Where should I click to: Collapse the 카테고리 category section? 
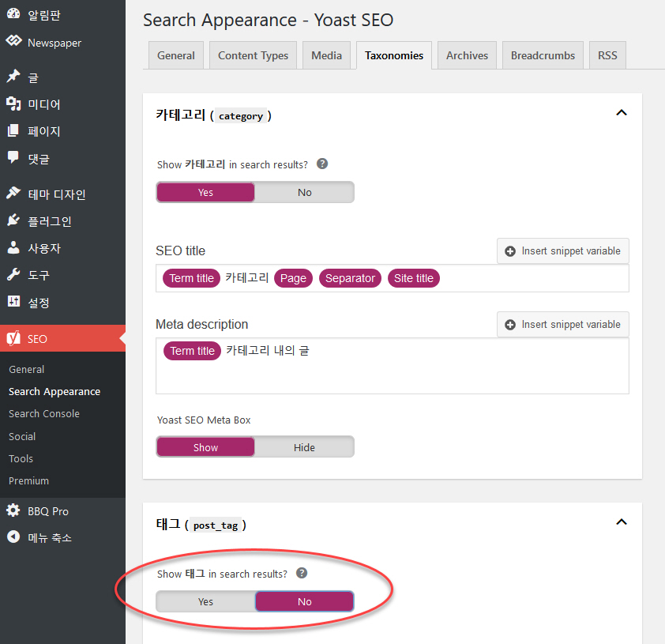click(622, 112)
